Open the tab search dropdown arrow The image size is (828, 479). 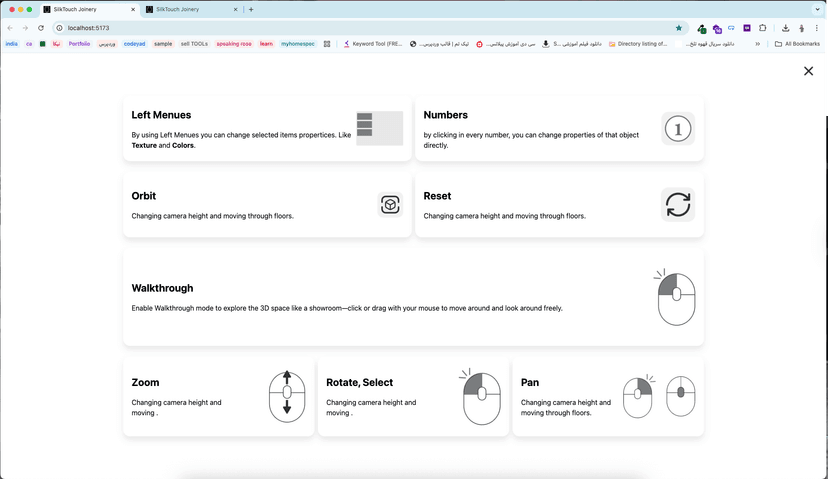tap(817, 9)
